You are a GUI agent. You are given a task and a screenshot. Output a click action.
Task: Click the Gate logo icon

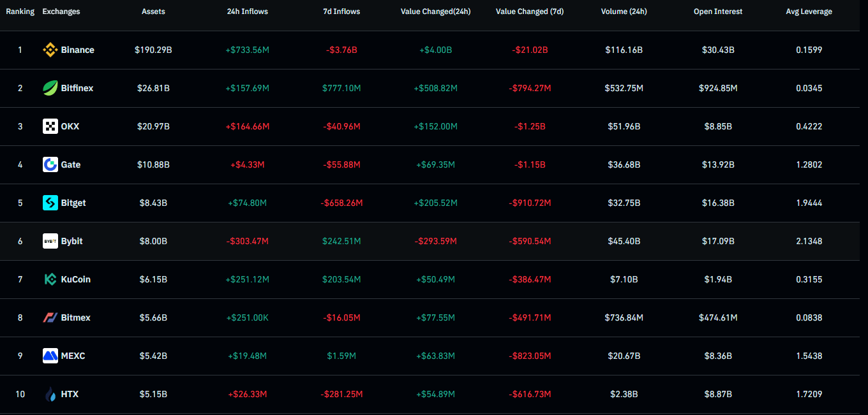pyautogui.click(x=50, y=164)
